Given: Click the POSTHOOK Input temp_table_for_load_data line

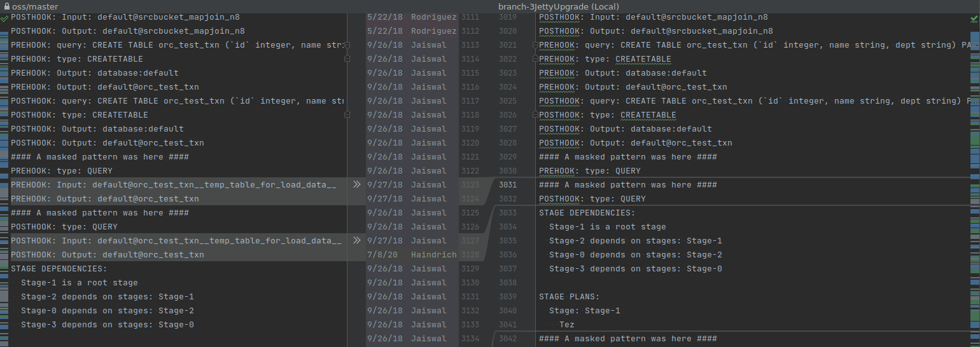Looking at the screenshot, I should click(x=176, y=241).
